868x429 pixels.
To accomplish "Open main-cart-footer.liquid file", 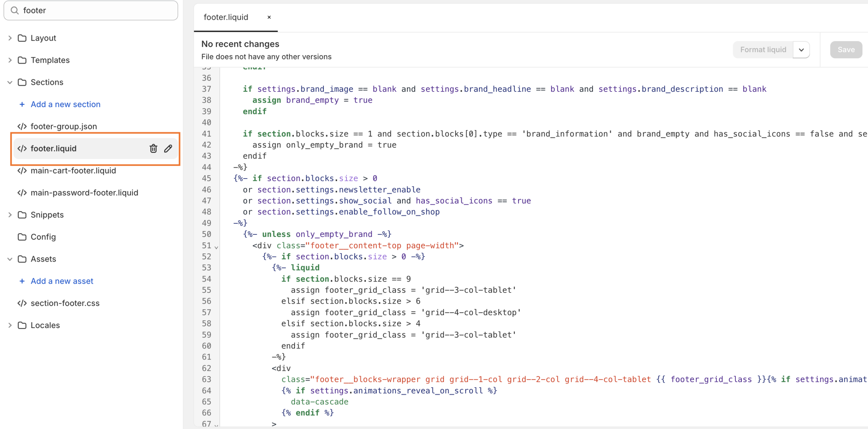I will (x=73, y=170).
